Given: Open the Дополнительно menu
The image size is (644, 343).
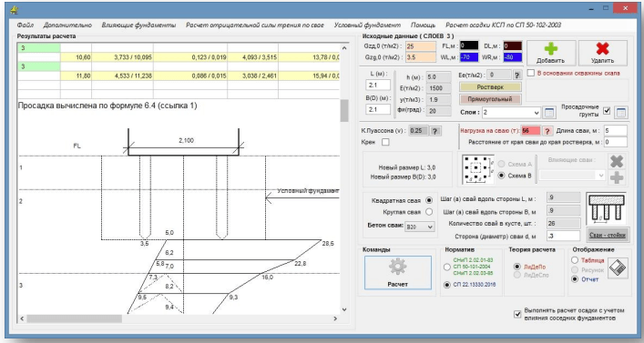Looking at the screenshot, I should 67,25.
